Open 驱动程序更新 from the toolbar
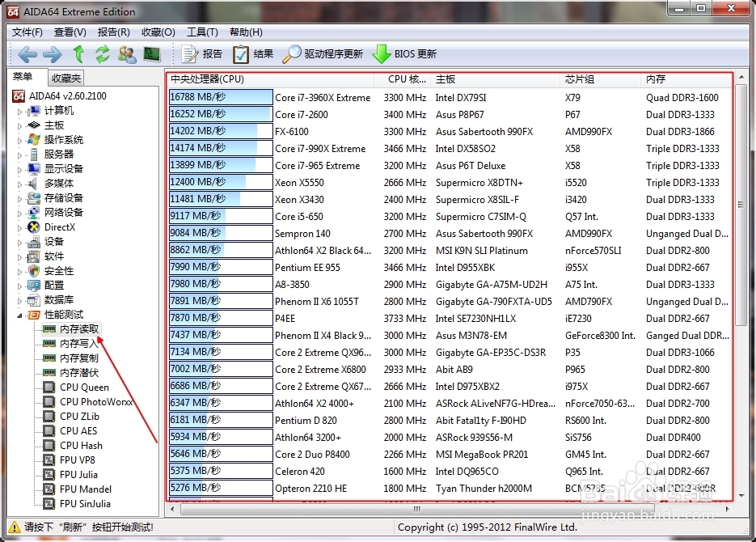The image size is (756, 542). point(323,54)
